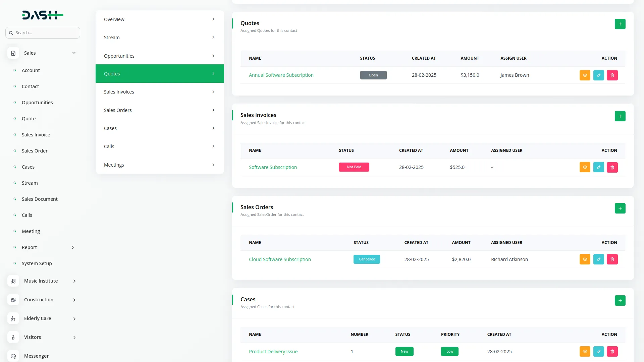Image resolution: width=644 pixels, height=362 pixels.
Task: Add a new case with plus icon
Action: click(620, 301)
